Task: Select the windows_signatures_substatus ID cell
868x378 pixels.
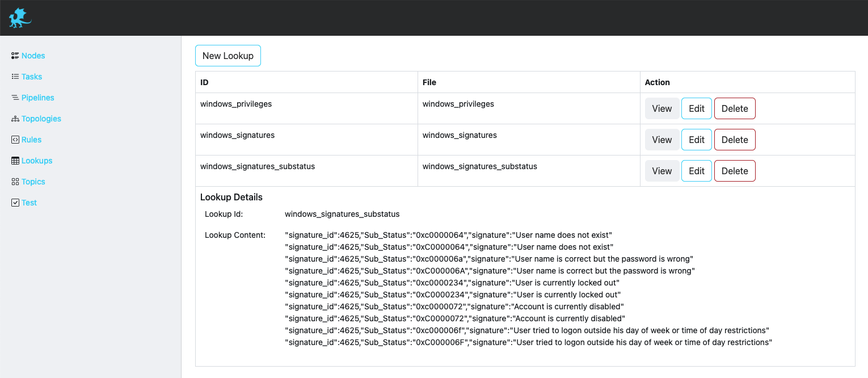Action: point(258,167)
